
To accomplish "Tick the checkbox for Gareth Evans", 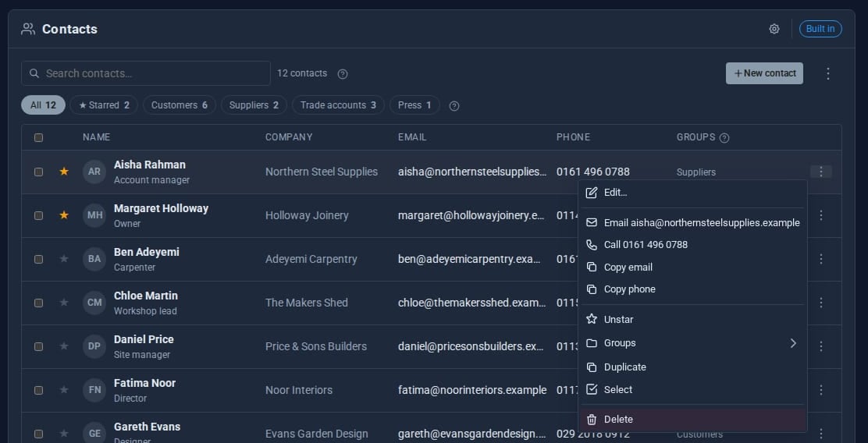I will (x=38, y=434).
